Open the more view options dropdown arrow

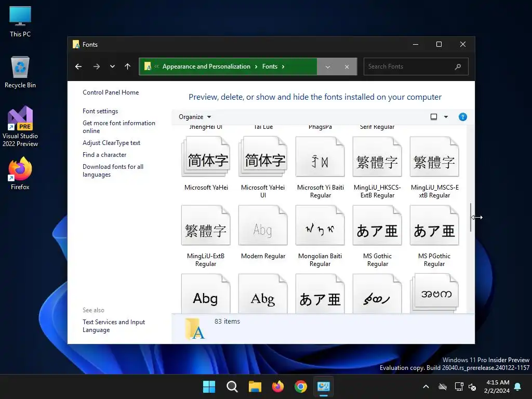click(446, 117)
